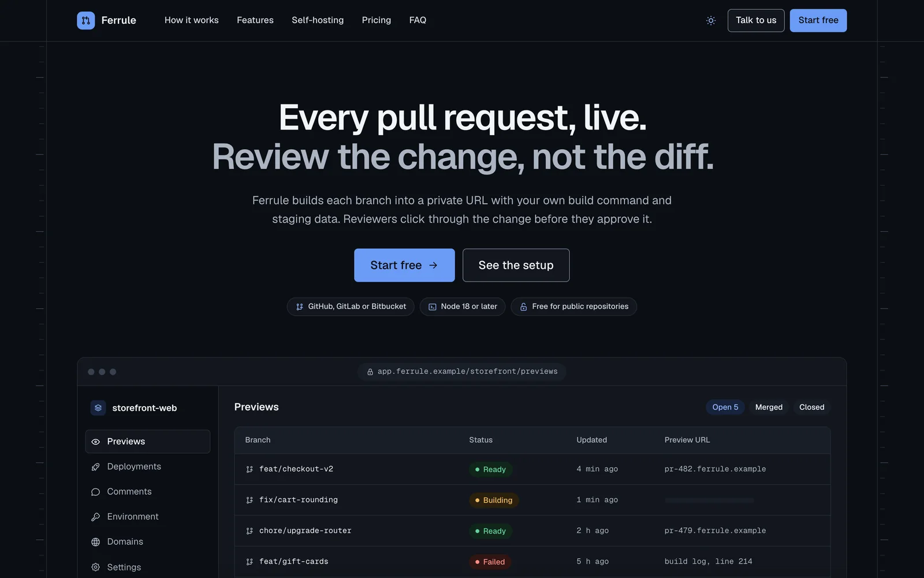The width and height of the screenshot is (924, 578).
Task: Click the Ferrule logo icon
Action: [x=86, y=20]
